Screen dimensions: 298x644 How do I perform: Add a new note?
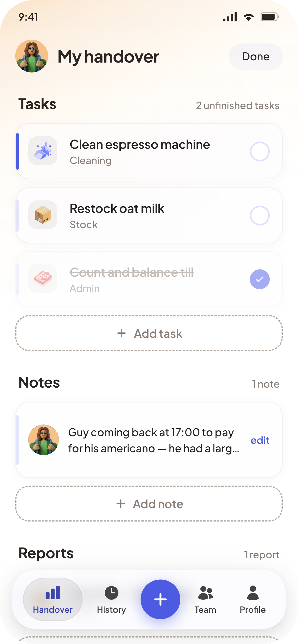[x=149, y=504]
